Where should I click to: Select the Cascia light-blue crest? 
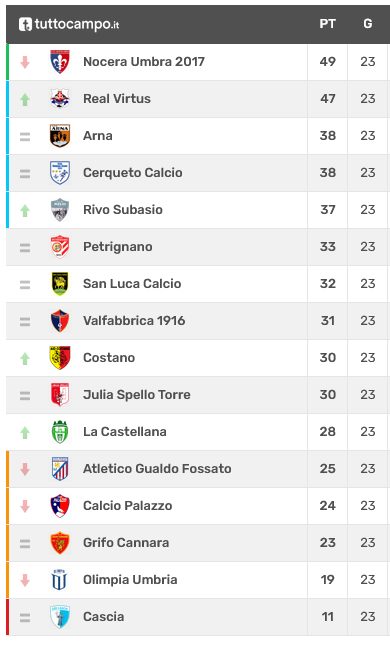[x=60, y=617]
